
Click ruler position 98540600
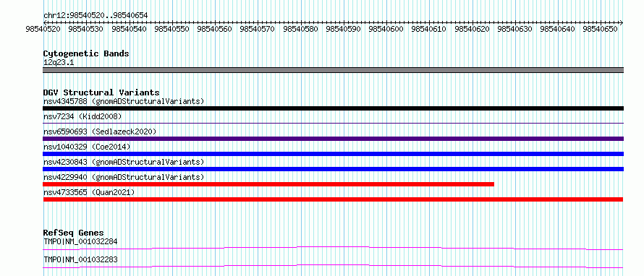pos(386,29)
